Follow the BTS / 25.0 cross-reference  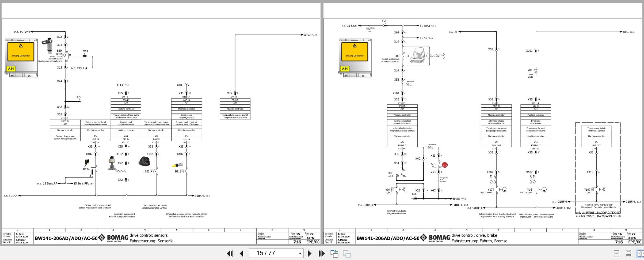pyautogui.click(x=628, y=32)
